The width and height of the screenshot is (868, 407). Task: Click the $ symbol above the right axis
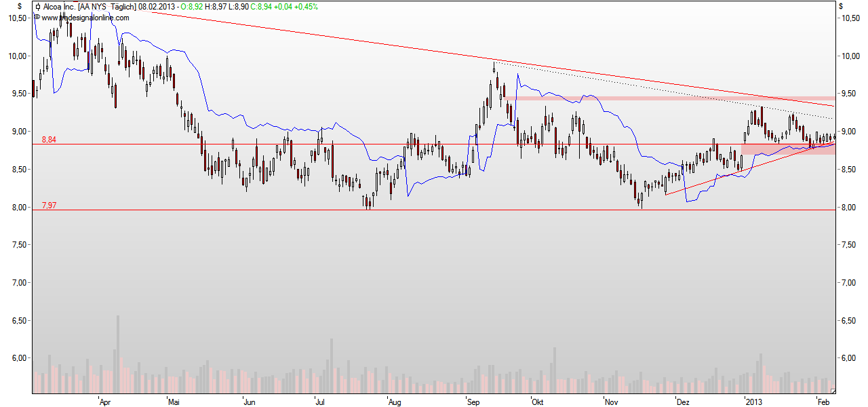[x=842, y=5]
